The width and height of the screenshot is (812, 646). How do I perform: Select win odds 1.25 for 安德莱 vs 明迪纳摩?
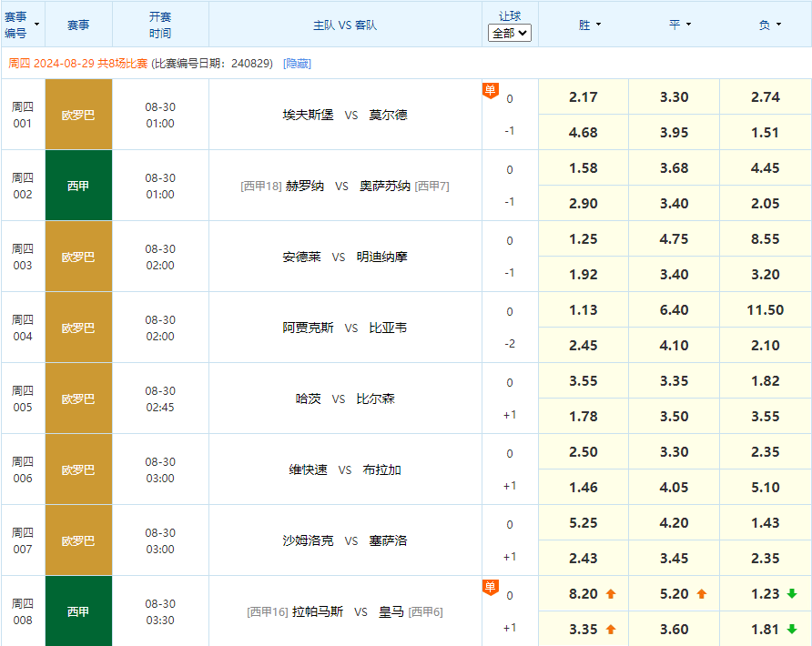tap(584, 238)
